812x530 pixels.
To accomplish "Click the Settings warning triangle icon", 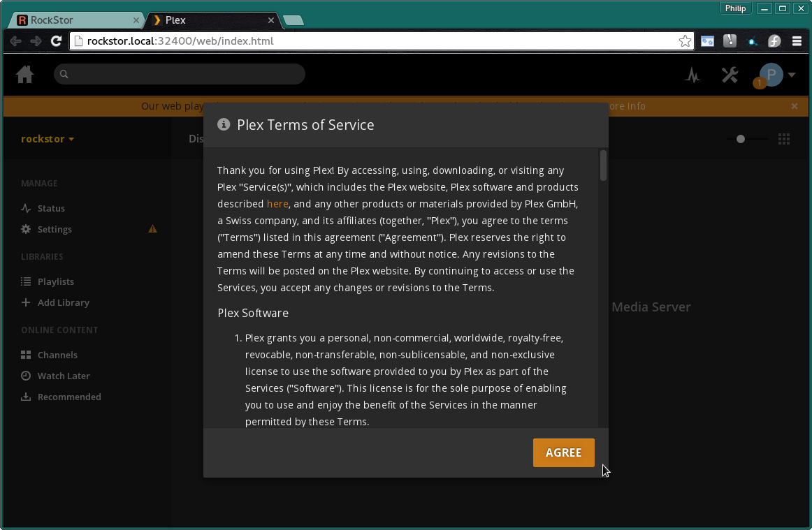I will tap(152, 229).
